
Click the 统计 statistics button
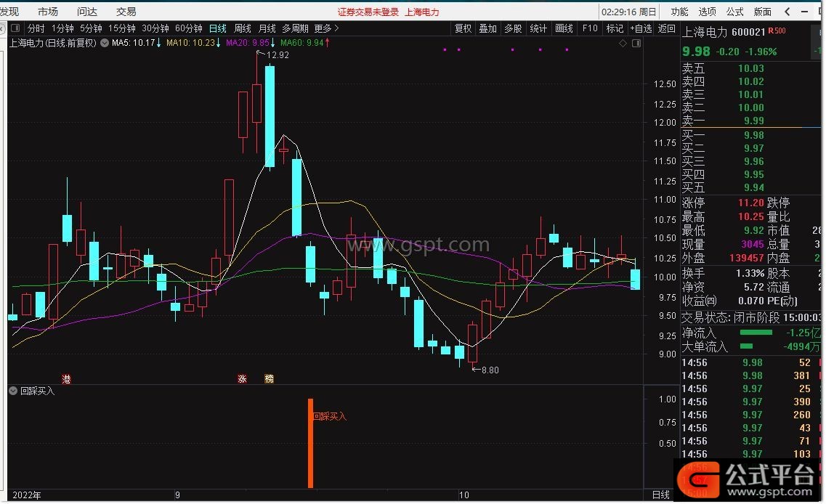click(538, 28)
